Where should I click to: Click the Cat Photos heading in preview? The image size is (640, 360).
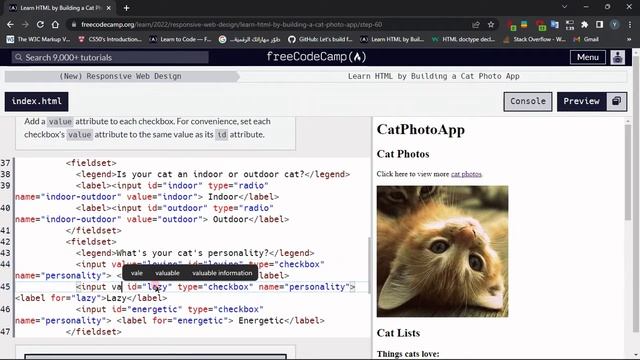pyautogui.click(x=403, y=154)
